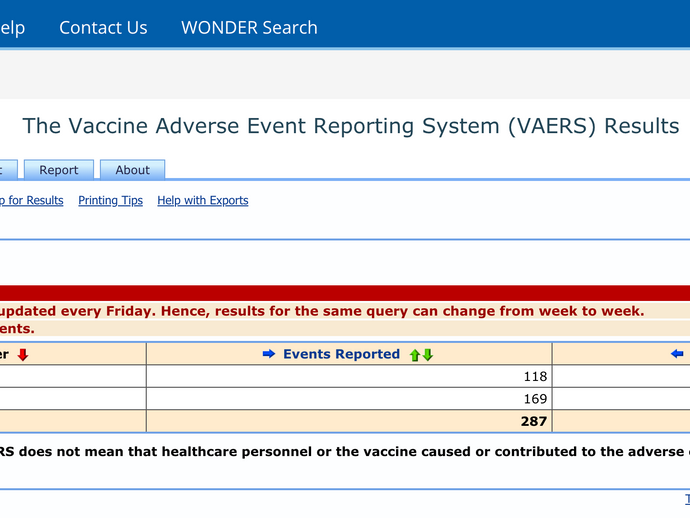The width and height of the screenshot is (690, 518).
Task: Open Help with Exports link
Action: tap(203, 200)
